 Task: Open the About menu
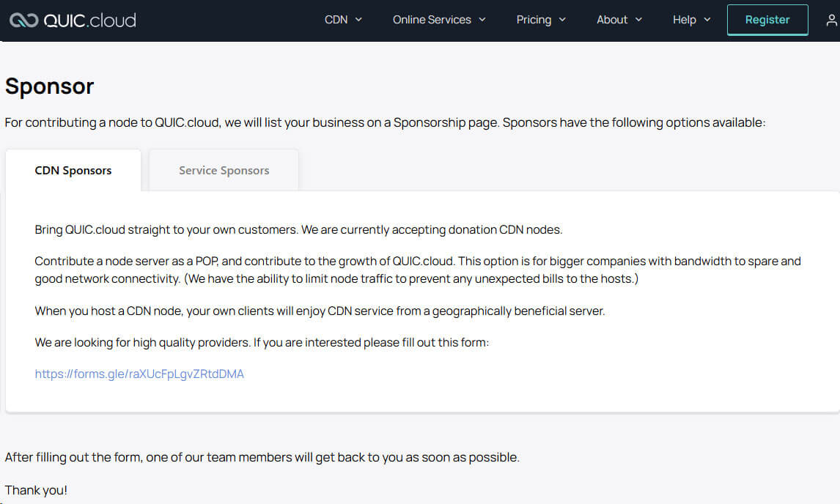(612, 20)
